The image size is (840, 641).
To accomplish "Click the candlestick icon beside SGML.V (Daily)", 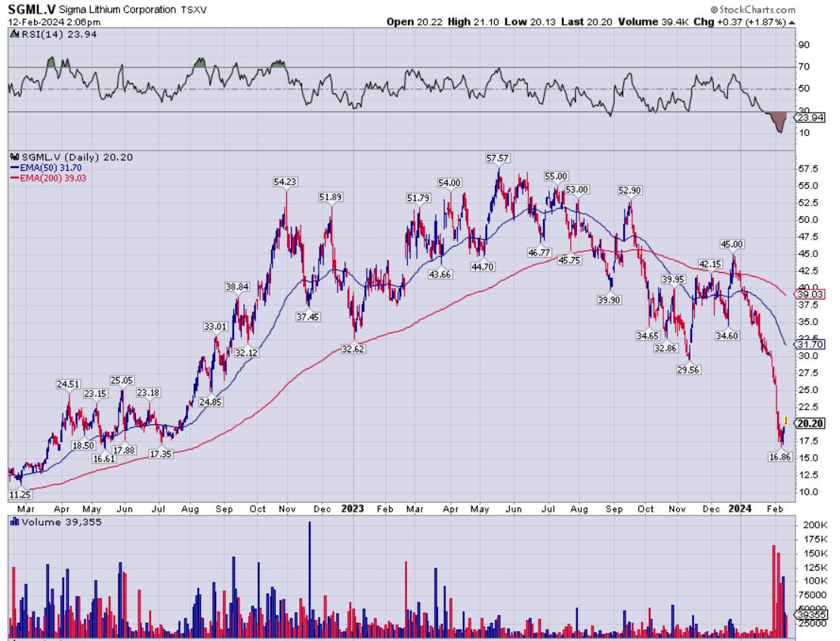I will [x=15, y=157].
